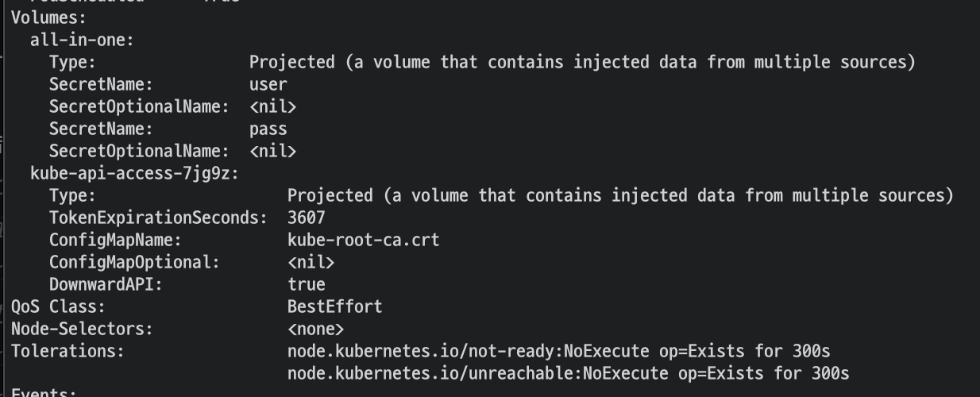Select the "kube-root-ca.crt" config map name
This screenshot has width=980, height=397.
363,240
